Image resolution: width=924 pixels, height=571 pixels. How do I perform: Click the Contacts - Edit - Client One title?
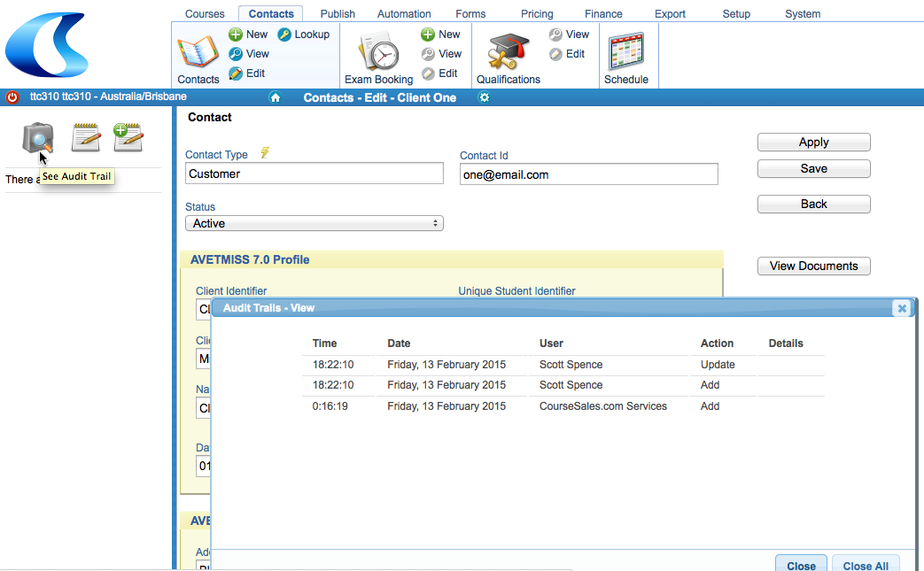(x=379, y=97)
